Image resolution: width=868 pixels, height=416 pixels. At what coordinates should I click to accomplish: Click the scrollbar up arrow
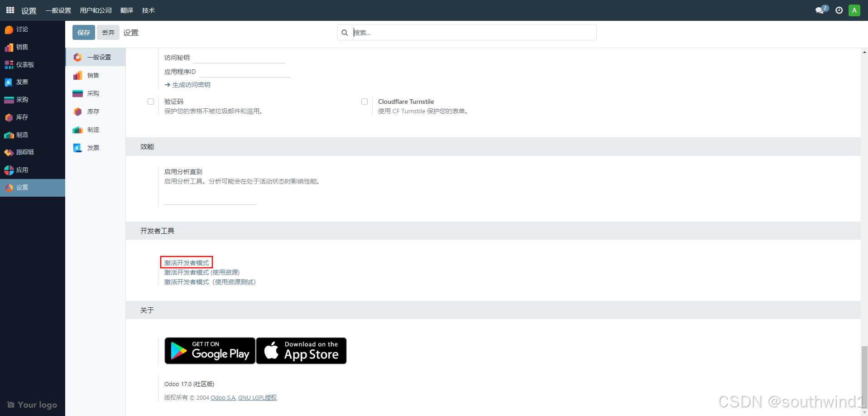864,52
